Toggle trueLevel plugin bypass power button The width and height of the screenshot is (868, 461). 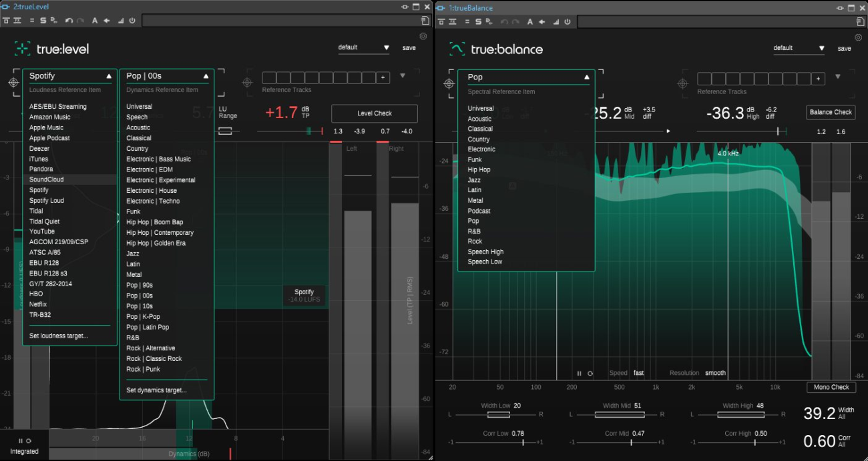[x=132, y=21]
